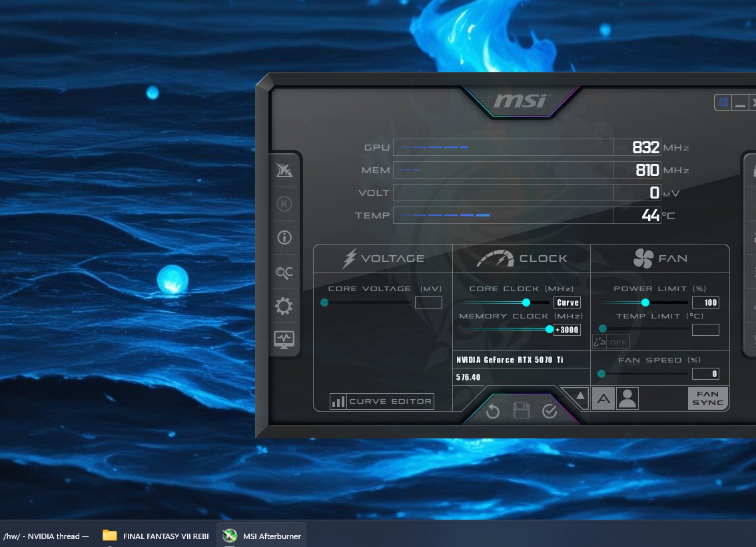Viewport: 756px width, 547px height.
Task: Click the Fan Sync button
Action: click(708, 398)
